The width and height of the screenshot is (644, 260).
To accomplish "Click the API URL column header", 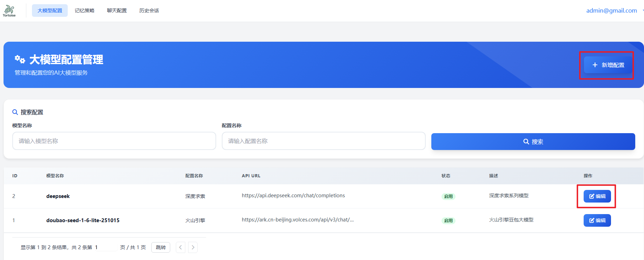I will 251,176.
